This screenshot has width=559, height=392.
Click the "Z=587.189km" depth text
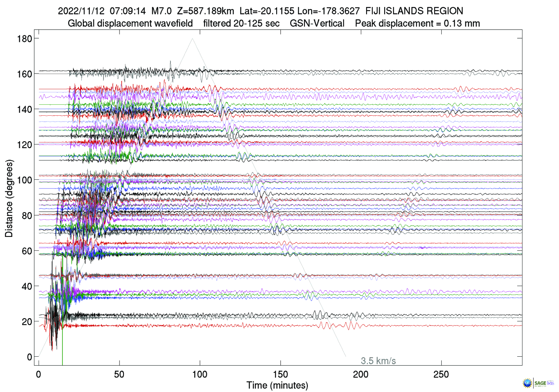205,11
